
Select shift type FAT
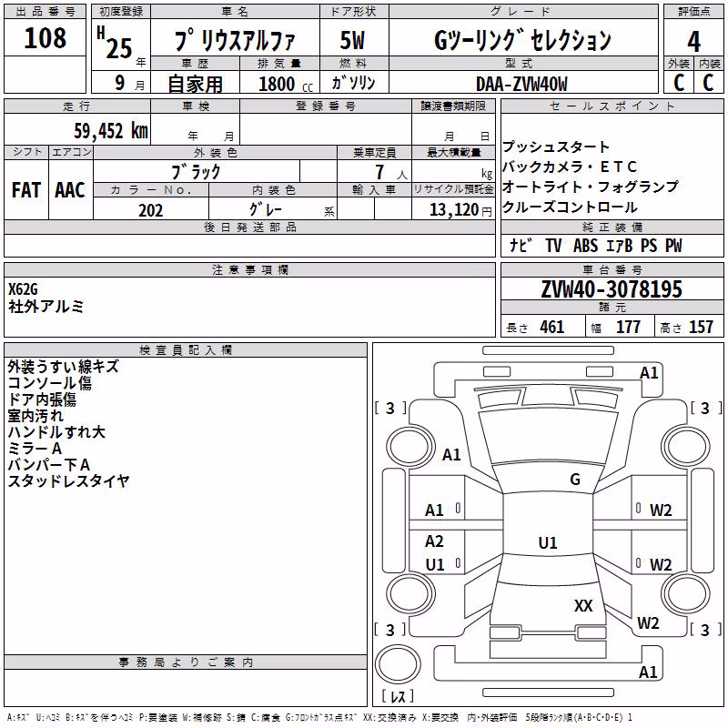[26, 190]
